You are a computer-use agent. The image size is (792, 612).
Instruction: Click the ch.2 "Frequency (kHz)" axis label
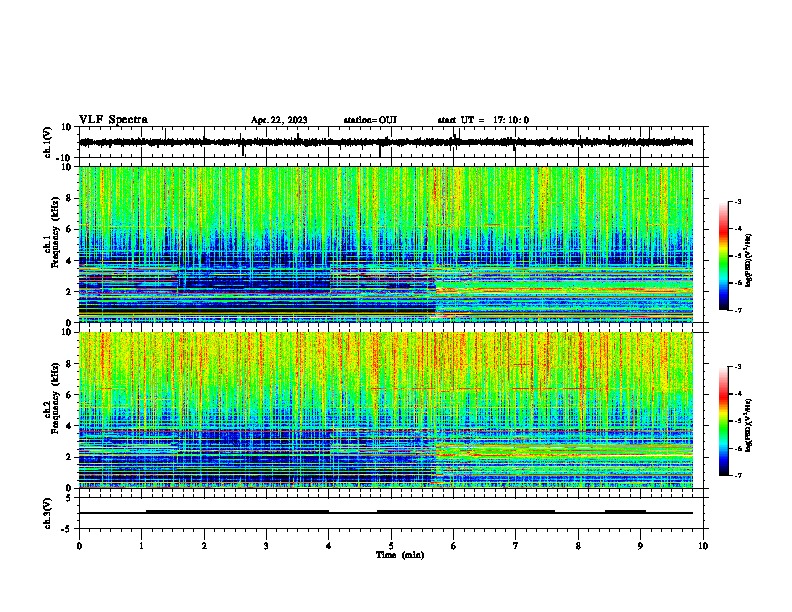tap(56, 398)
